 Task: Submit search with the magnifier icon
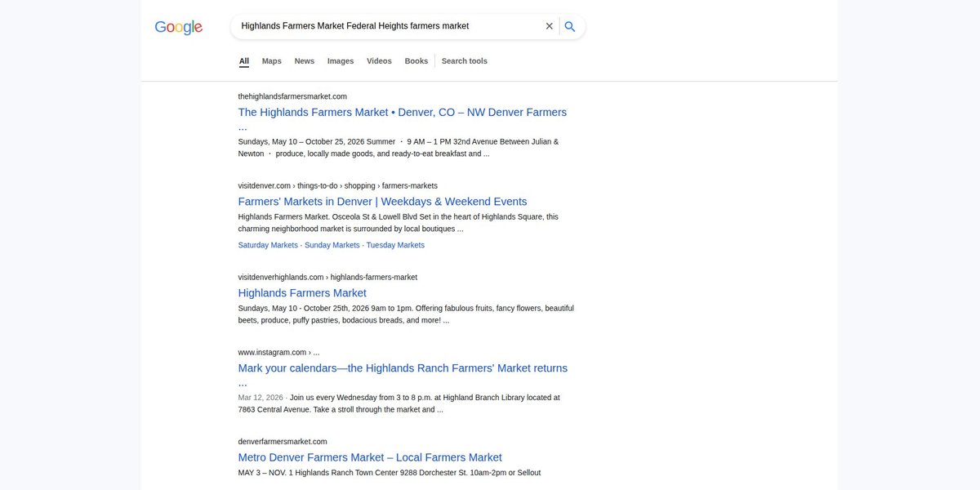tap(570, 26)
